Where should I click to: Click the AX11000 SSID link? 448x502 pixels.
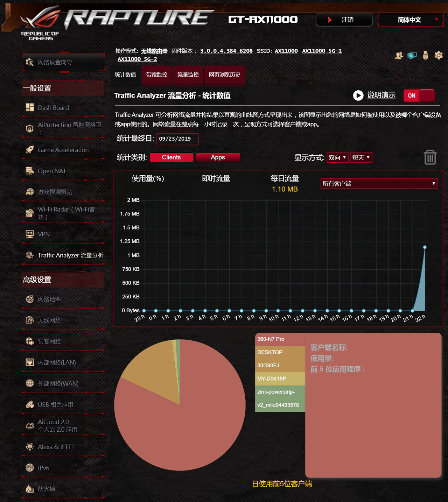[286, 51]
